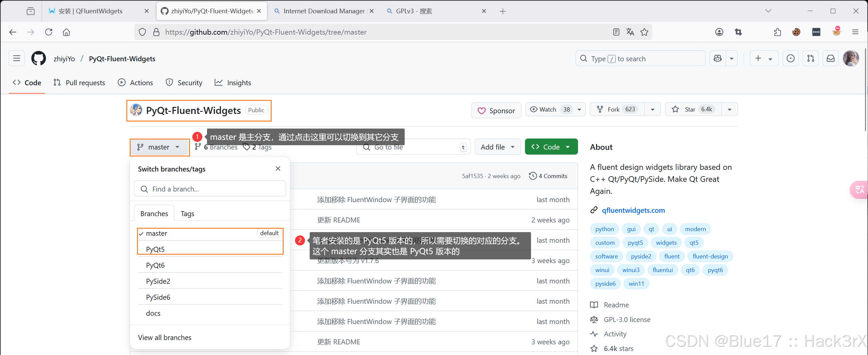Go to GitHub homepage logo
Image resolution: width=868 pixels, height=355 pixels.
38,59
